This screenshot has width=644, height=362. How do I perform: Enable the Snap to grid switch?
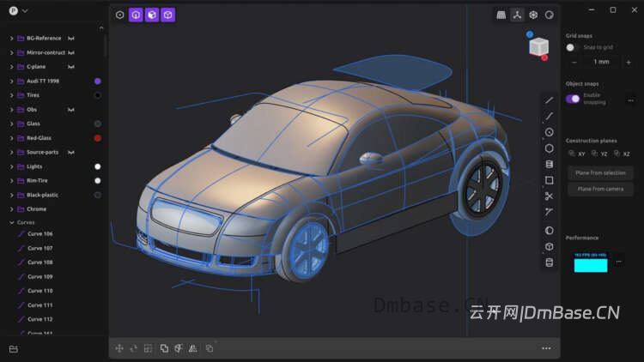pyautogui.click(x=572, y=48)
